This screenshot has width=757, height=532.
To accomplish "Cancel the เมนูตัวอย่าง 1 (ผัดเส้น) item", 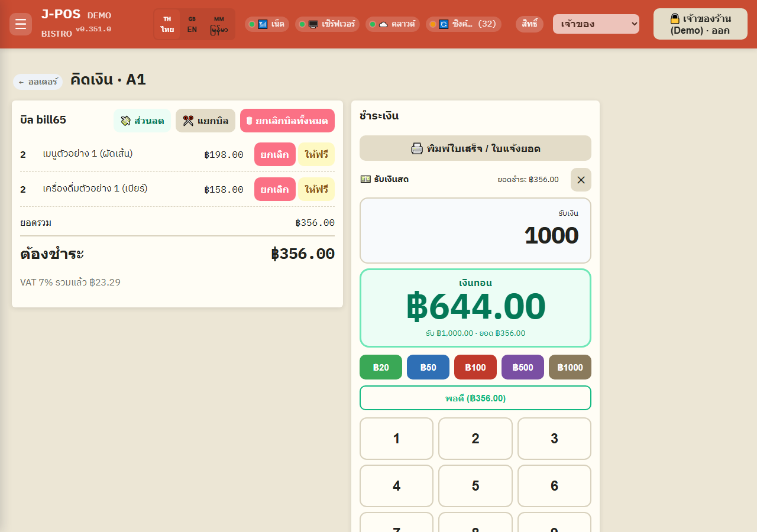I will (x=275, y=154).
